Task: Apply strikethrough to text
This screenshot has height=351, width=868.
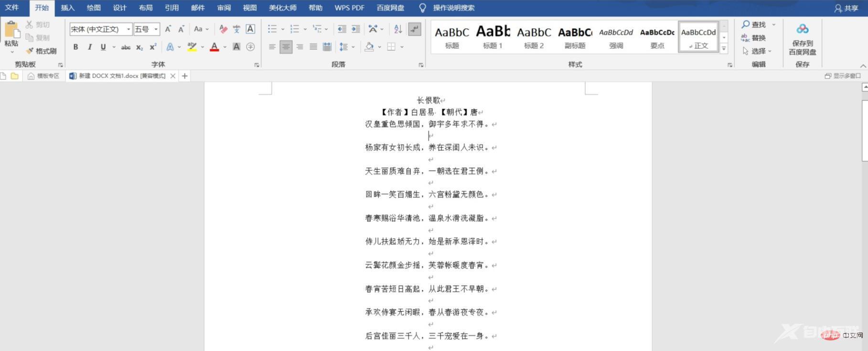Action: click(x=126, y=47)
